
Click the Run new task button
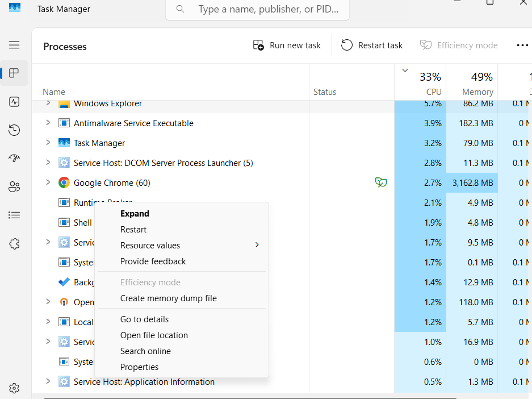tap(287, 45)
